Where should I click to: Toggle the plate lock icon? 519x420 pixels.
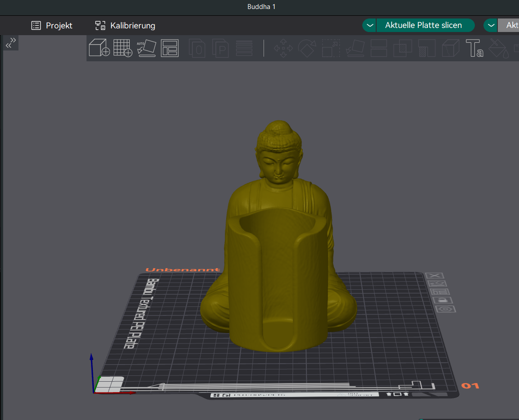pyautogui.click(x=443, y=300)
